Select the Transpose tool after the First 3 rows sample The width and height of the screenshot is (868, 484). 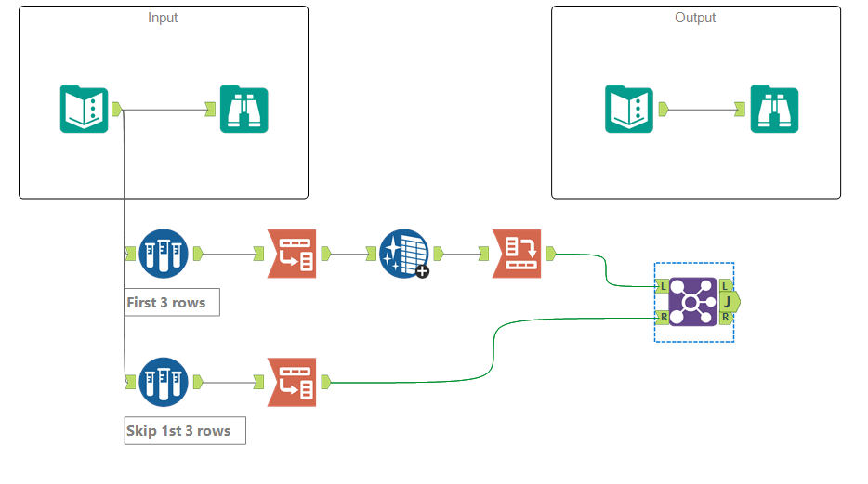click(292, 254)
